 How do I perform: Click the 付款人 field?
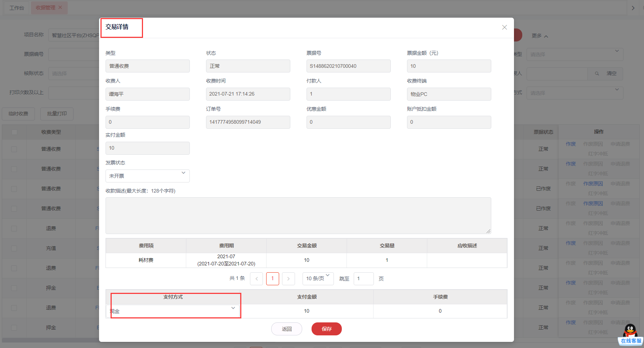(349, 94)
